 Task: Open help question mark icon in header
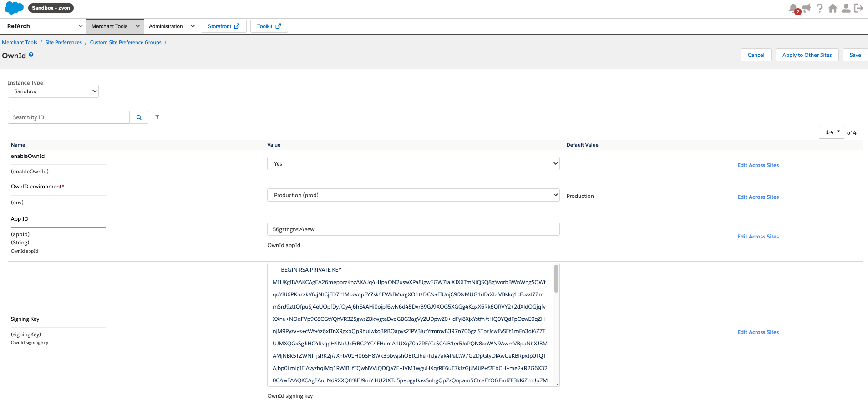click(820, 8)
